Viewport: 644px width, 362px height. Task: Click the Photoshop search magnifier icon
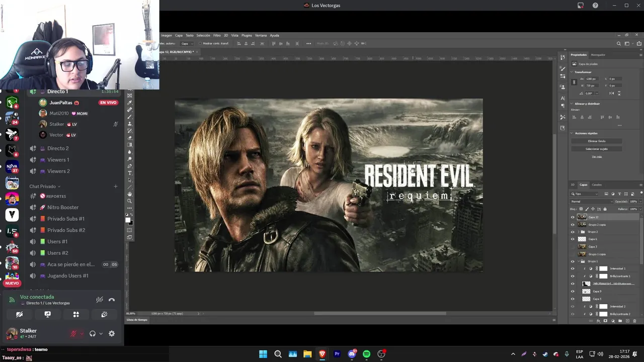coord(619,43)
